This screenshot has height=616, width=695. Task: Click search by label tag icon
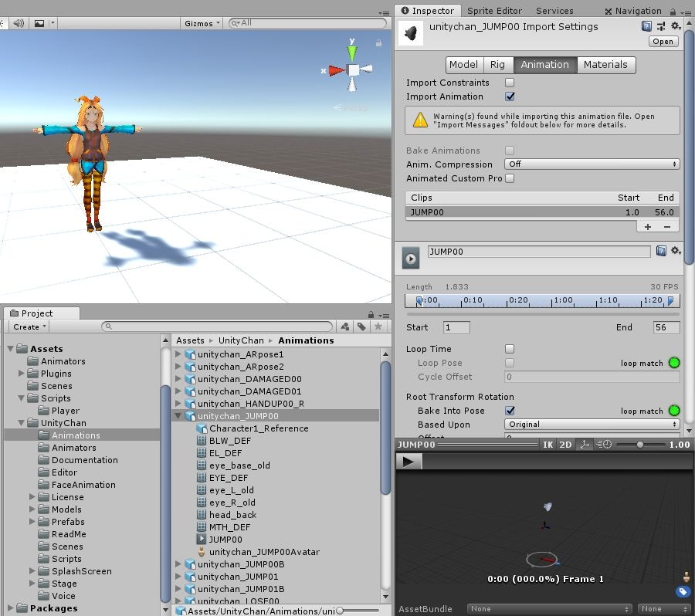coord(361,327)
